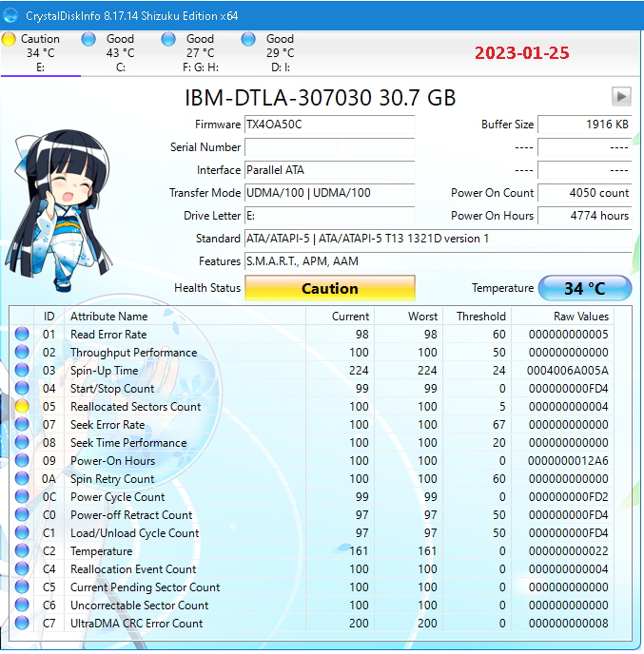Screen dimensions: 644x654
Task: Click the status icon for Power-On Hours row
Action: [22, 460]
